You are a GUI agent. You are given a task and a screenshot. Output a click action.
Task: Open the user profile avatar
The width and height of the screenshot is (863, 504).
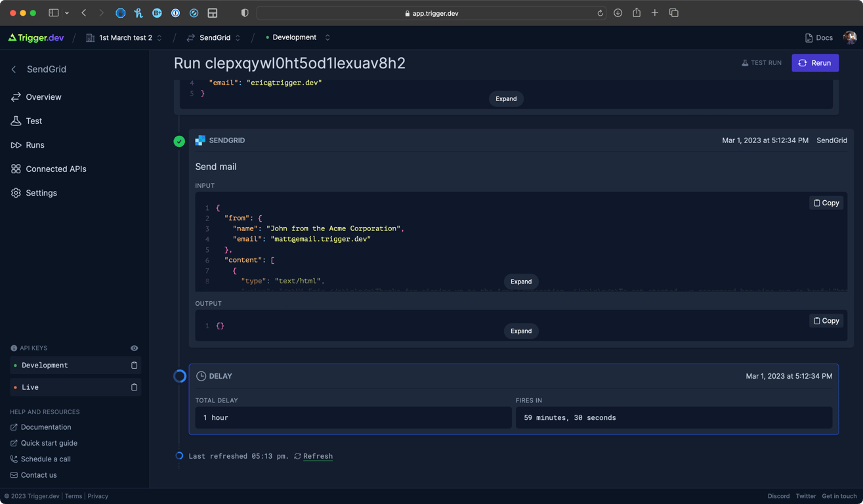pyautogui.click(x=850, y=37)
